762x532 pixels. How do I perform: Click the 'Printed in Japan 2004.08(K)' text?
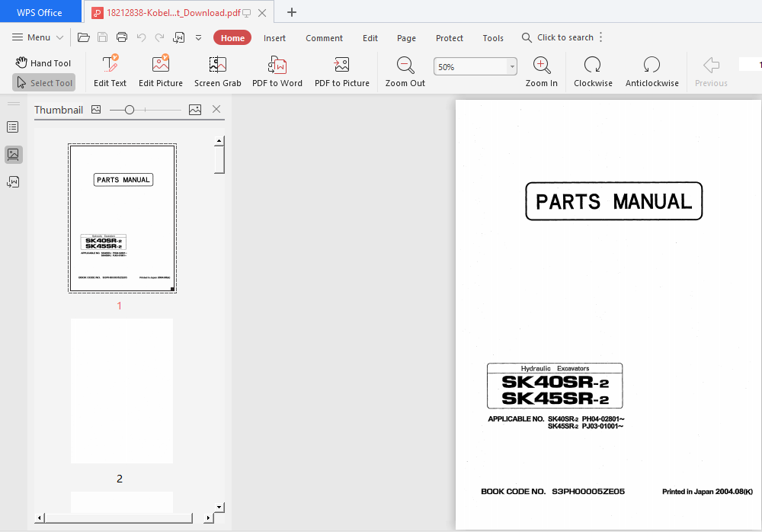(707, 492)
